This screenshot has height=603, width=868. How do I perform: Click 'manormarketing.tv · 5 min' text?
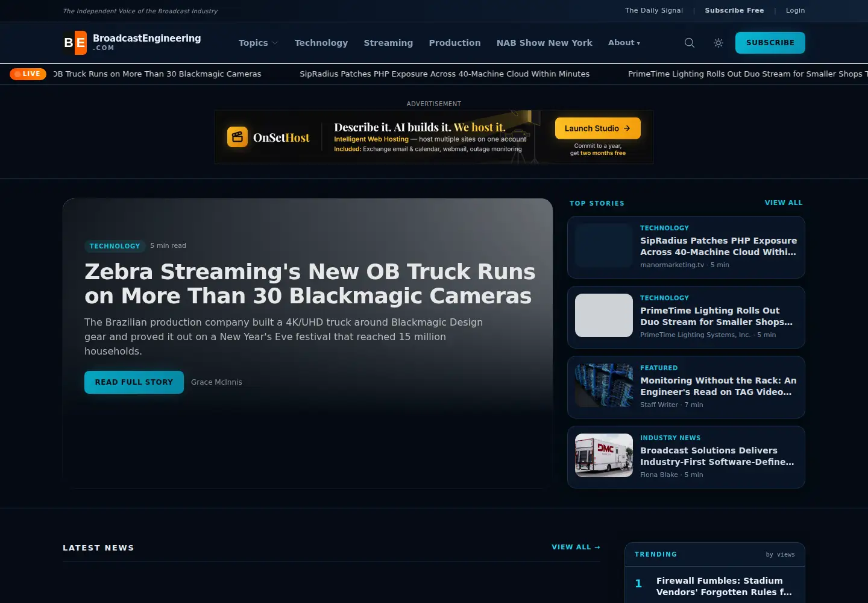pos(685,265)
